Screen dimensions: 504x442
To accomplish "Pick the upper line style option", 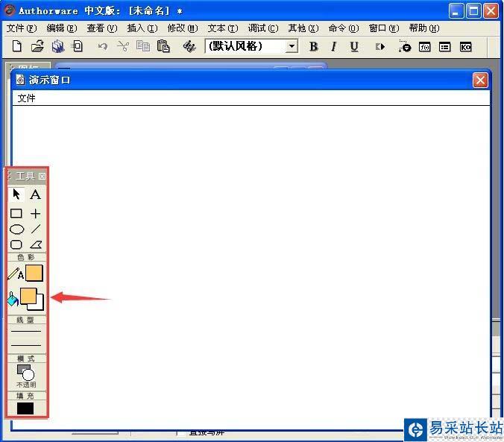I will click(26, 330).
